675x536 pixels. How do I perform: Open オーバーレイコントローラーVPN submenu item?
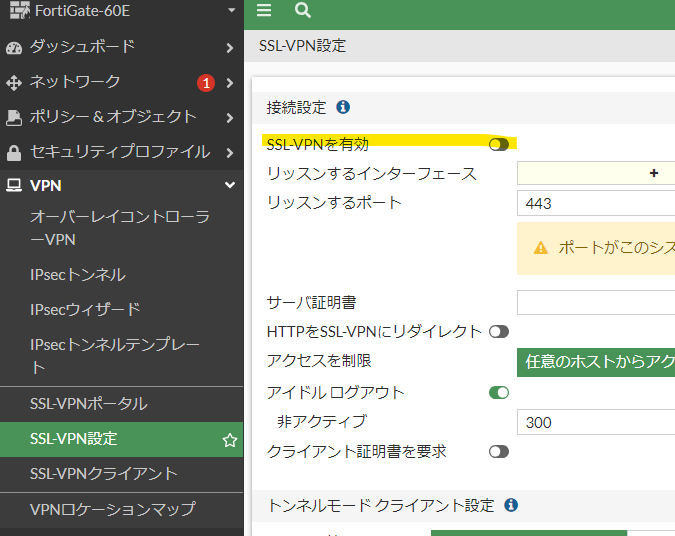(120, 228)
